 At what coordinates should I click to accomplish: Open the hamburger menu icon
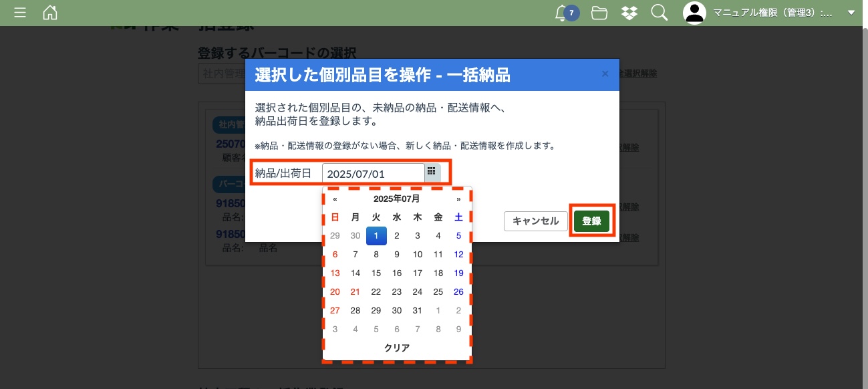click(x=20, y=13)
